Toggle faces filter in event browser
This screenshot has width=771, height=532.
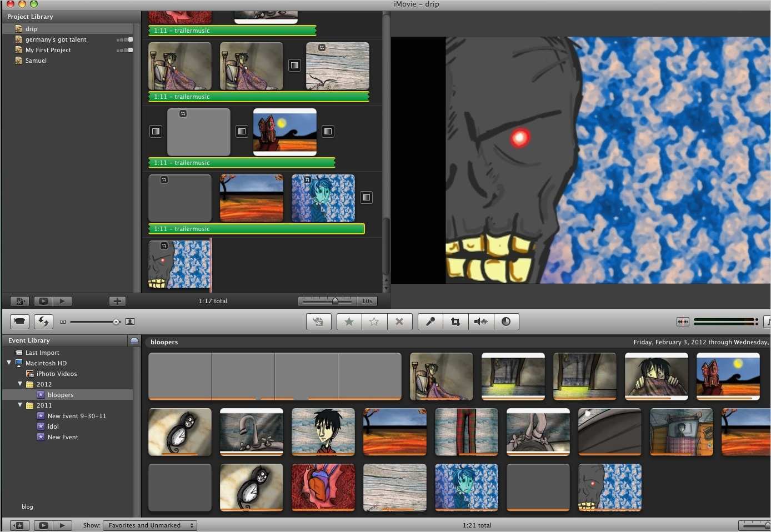(130, 321)
